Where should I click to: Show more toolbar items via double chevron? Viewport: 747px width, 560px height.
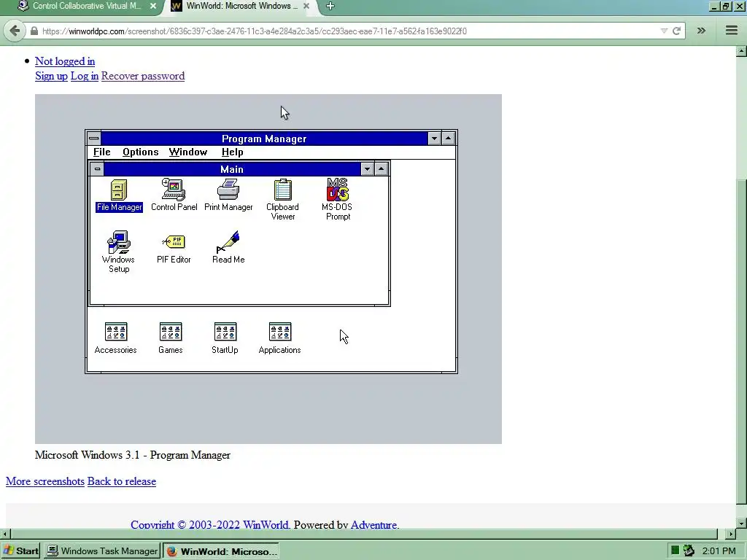[x=701, y=31]
